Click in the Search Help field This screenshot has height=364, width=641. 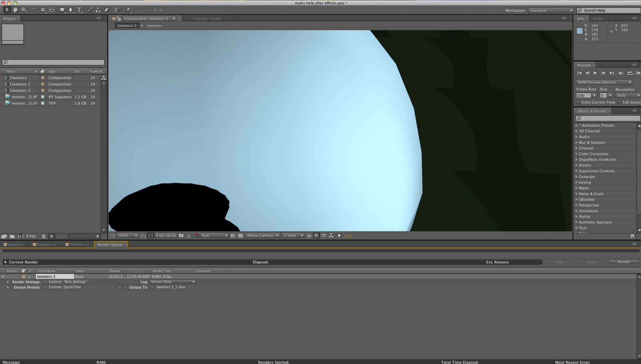coord(609,10)
